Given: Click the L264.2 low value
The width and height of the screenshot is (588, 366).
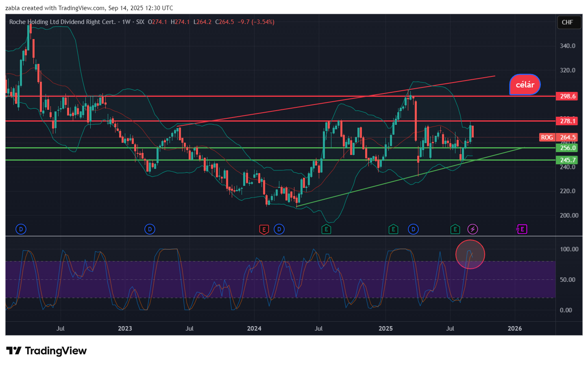Looking at the screenshot, I should pos(202,22).
